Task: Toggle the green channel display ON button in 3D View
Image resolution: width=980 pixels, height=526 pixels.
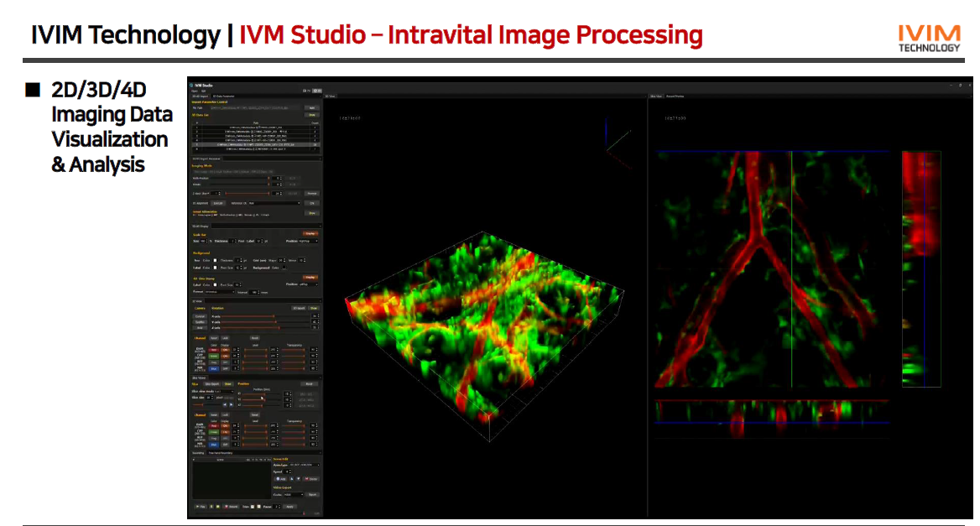Action: [x=226, y=356]
